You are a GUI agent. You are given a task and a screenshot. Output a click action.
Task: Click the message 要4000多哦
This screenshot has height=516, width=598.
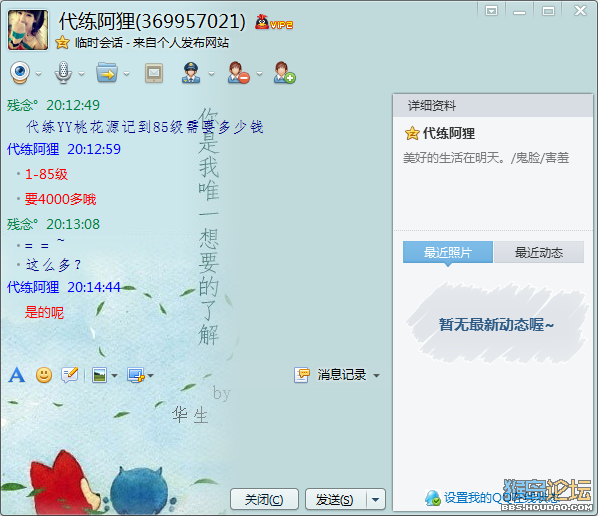point(60,199)
